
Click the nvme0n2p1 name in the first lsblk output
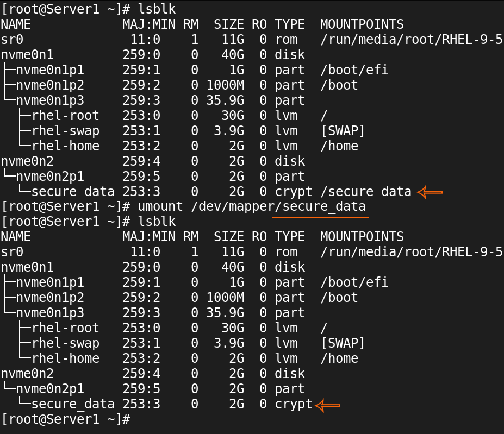(x=50, y=177)
